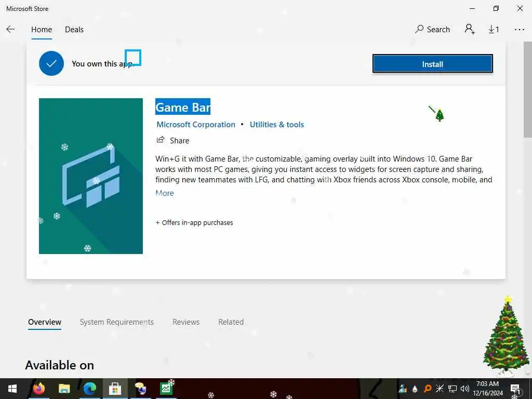Open the light bulb computer taskbar app

(140, 389)
